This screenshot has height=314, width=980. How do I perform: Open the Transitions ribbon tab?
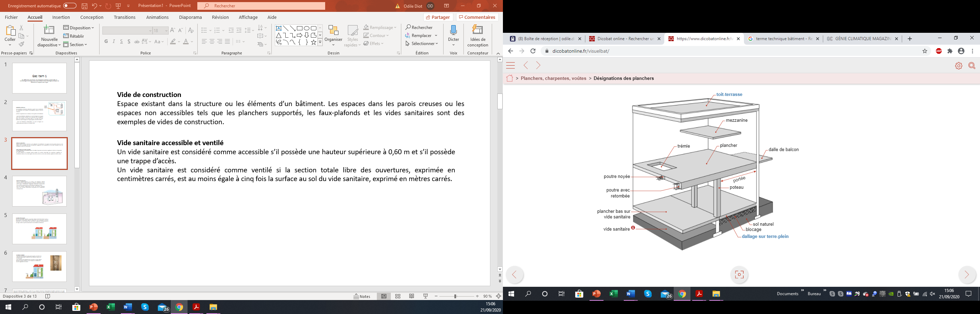[124, 17]
